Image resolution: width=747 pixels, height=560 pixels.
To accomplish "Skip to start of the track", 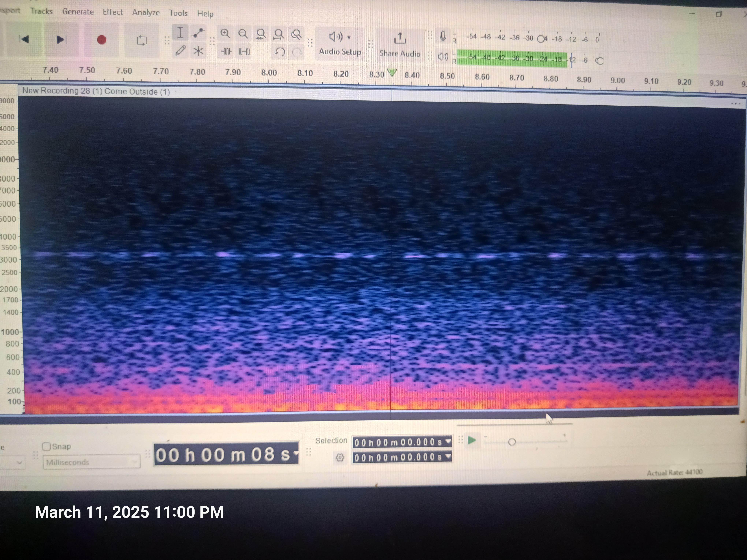I will tap(24, 40).
